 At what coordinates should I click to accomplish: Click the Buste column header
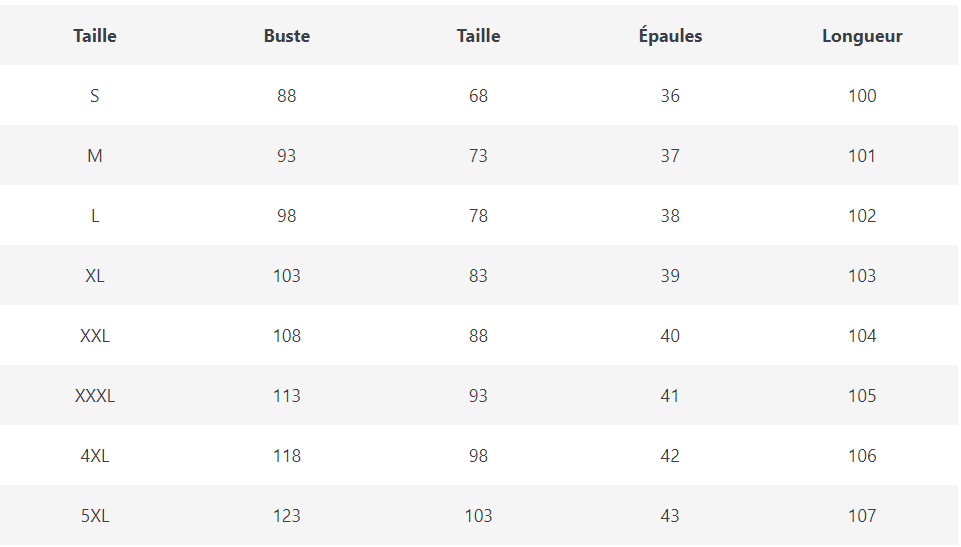click(287, 36)
